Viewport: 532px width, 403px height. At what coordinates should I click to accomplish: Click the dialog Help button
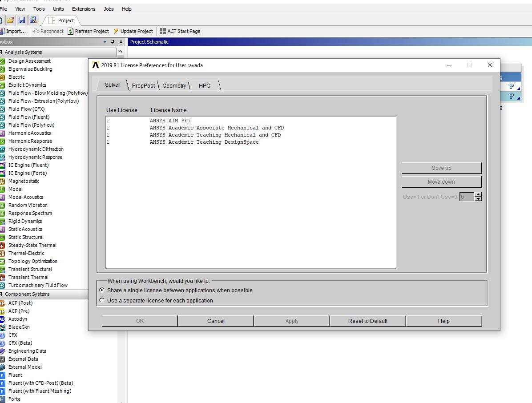[x=444, y=321]
